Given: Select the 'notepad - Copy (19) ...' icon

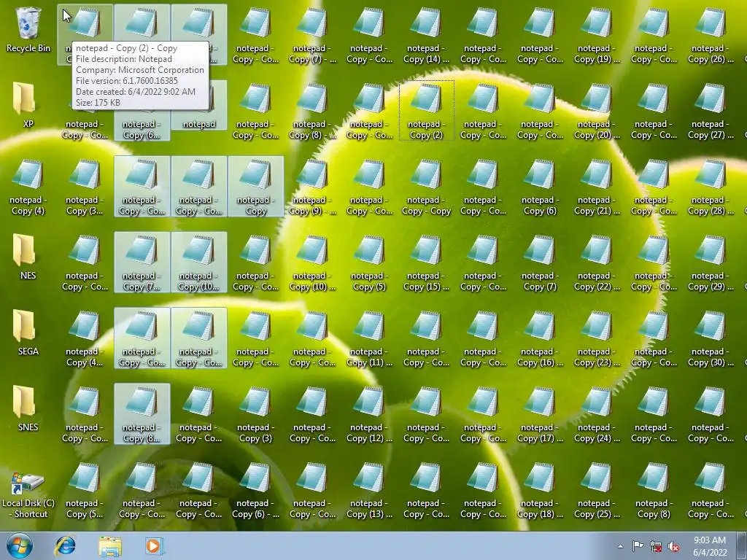Looking at the screenshot, I should pyautogui.click(x=597, y=35).
